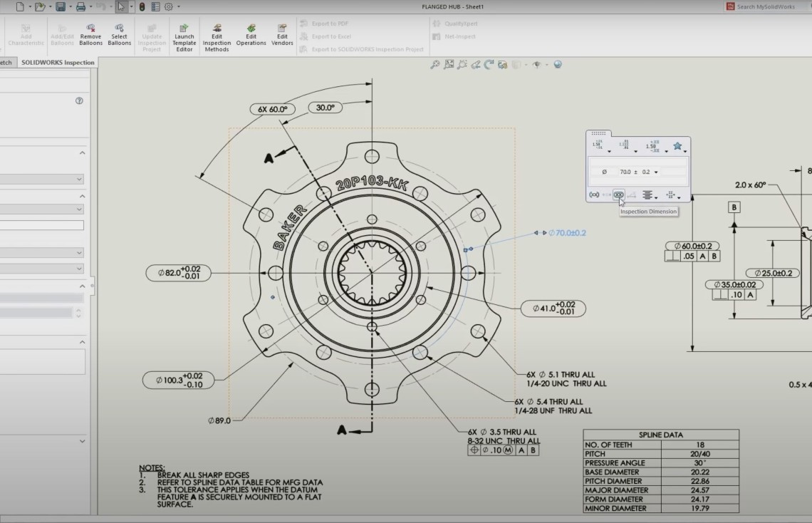This screenshot has width=812, height=523.
Task: Select the Ø89.0 dimension
Action: pos(219,420)
